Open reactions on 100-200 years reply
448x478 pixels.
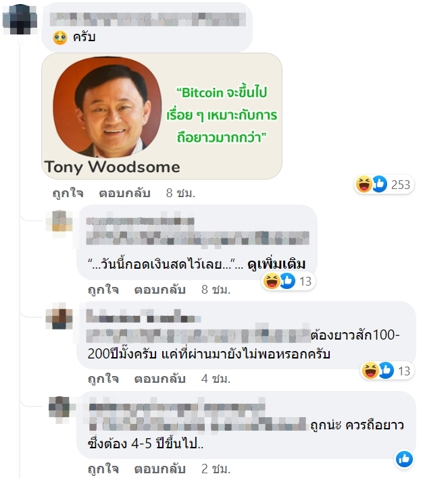click(387, 371)
